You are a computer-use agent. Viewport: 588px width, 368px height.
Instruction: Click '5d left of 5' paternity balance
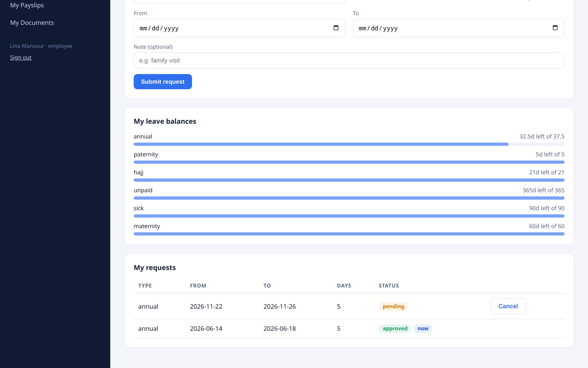tap(550, 155)
